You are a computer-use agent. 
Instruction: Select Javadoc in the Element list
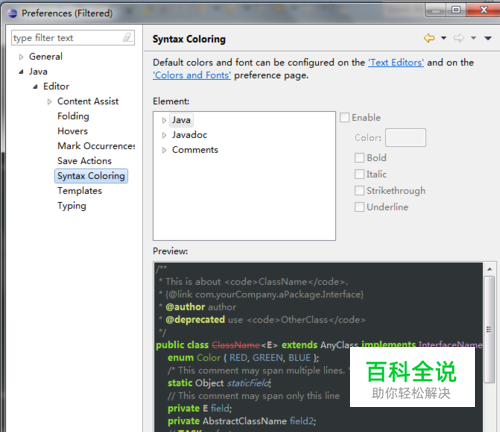189,135
